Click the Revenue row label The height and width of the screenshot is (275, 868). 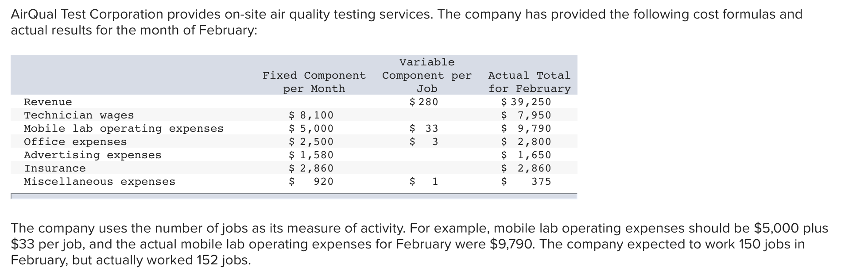(x=48, y=102)
